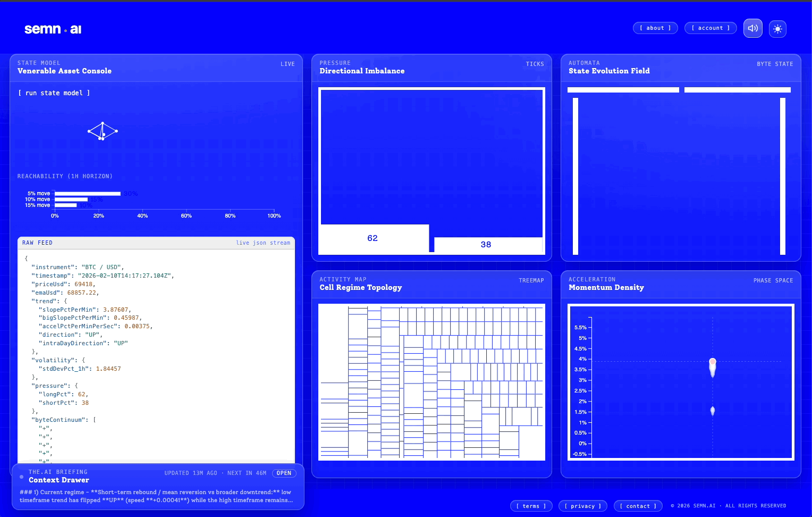Open the privacy page
The image size is (812, 517).
click(x=582, y=506)
